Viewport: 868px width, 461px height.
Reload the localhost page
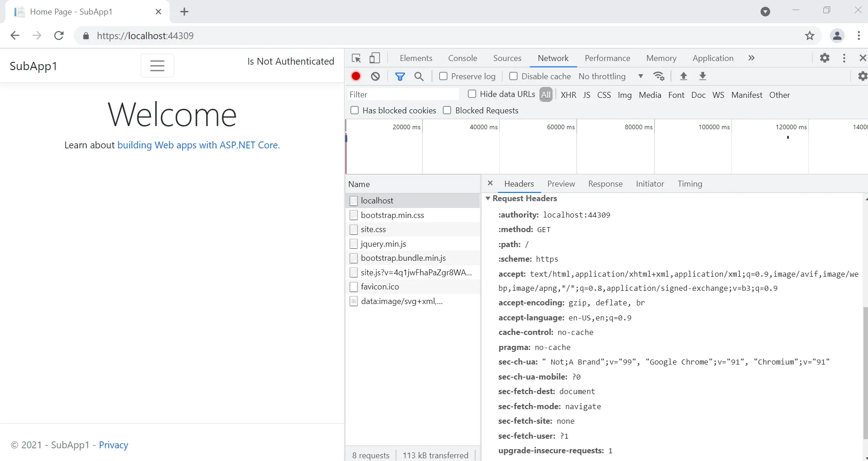tap(59, 35)
